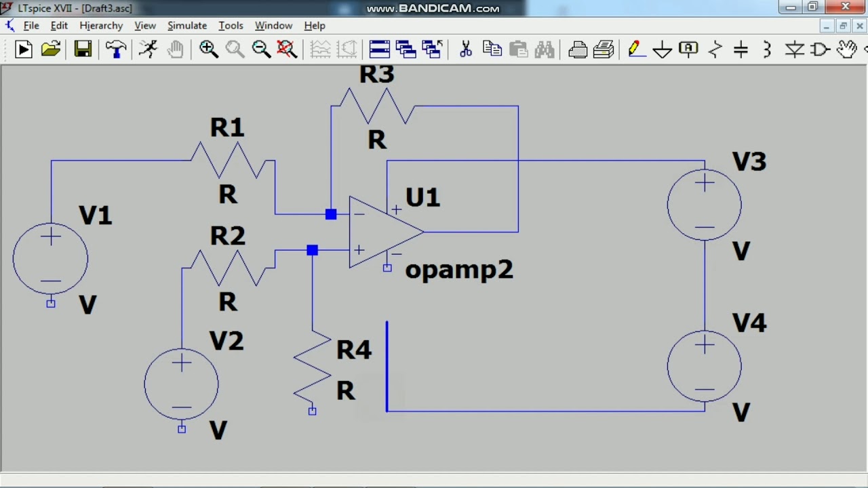This screenshot has width=868, height=488.
Task: Open the Help menu
Action: coord(315,26)
